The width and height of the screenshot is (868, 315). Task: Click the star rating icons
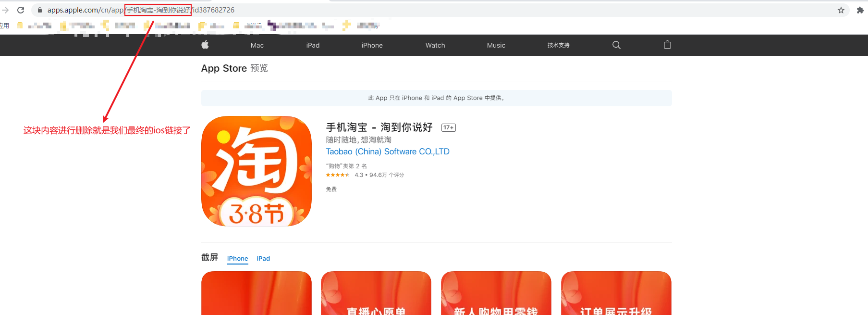pos(338,175)
